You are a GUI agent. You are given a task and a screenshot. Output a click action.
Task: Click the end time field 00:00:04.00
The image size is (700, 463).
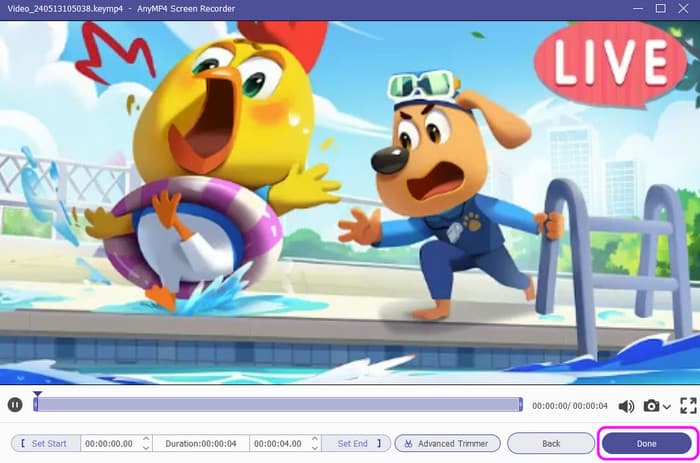pos(278,444)
